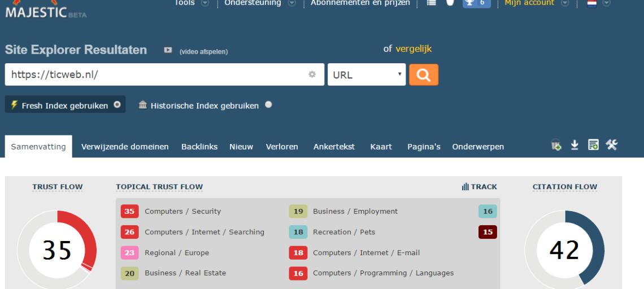Switch to the Samenvatting tab
Screen dimensions: 644x289
coord(38,147)
